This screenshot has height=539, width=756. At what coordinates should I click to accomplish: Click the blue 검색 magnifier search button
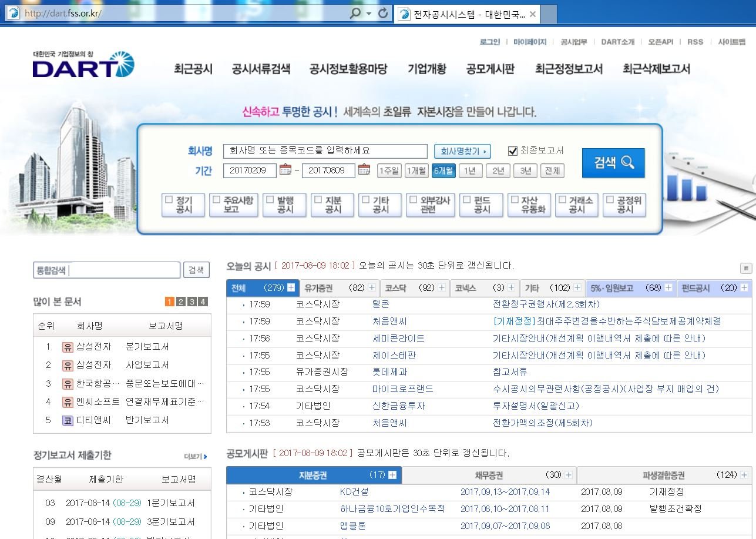(x=613, y=163)
